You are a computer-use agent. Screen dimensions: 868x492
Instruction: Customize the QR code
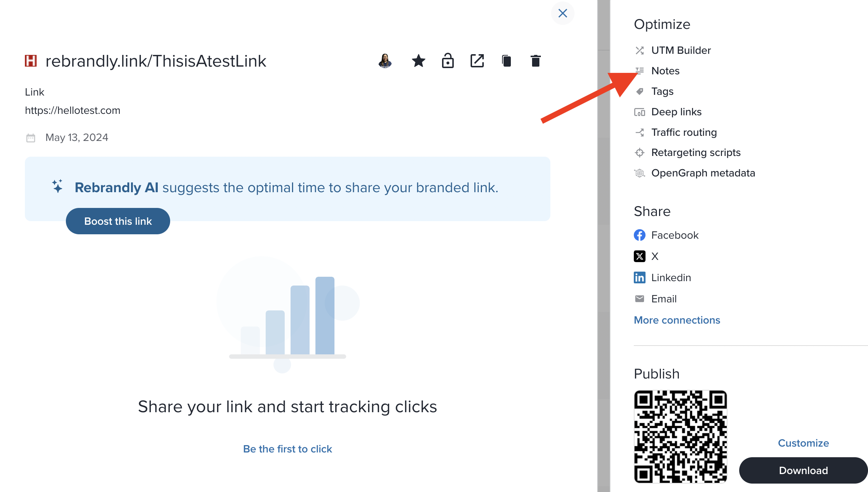803,443
